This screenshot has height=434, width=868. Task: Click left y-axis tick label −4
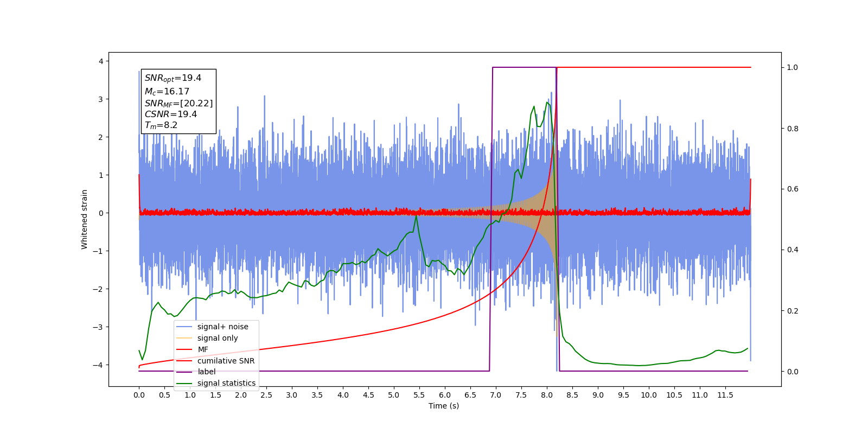click(98, 365)
